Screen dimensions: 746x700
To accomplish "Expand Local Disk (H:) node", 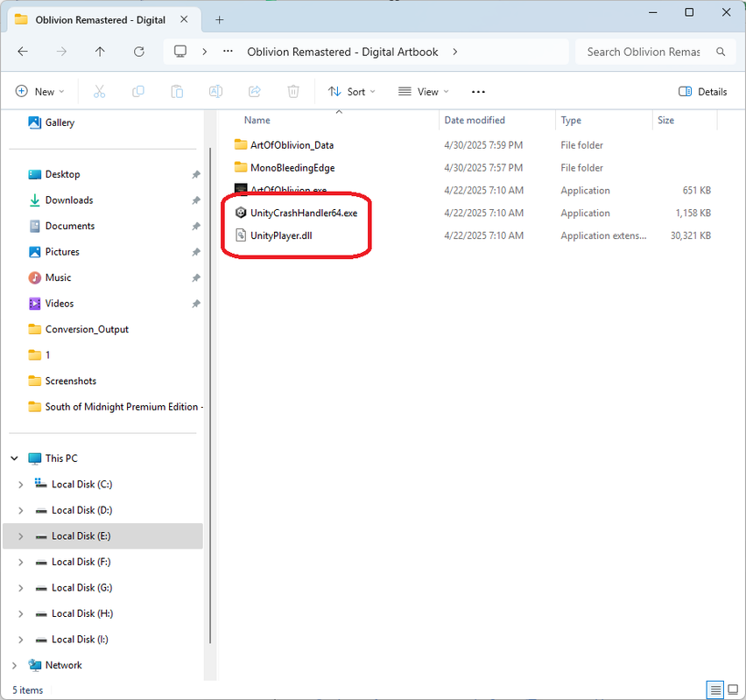I will [x=20, y=613].
